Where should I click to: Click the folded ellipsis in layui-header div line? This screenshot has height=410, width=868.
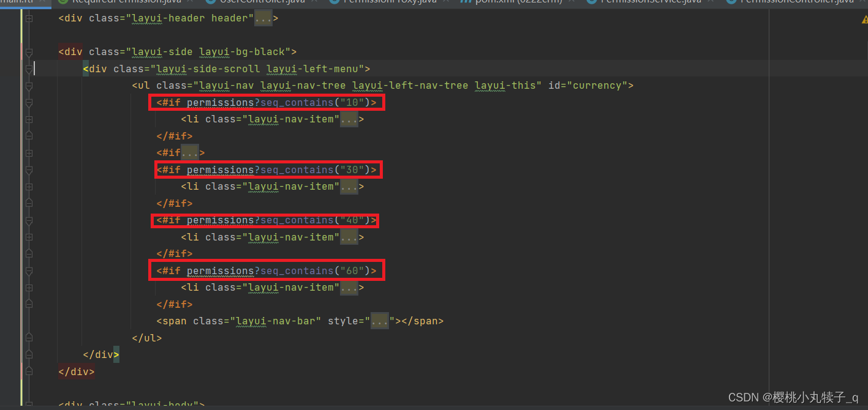coord(263,18)
